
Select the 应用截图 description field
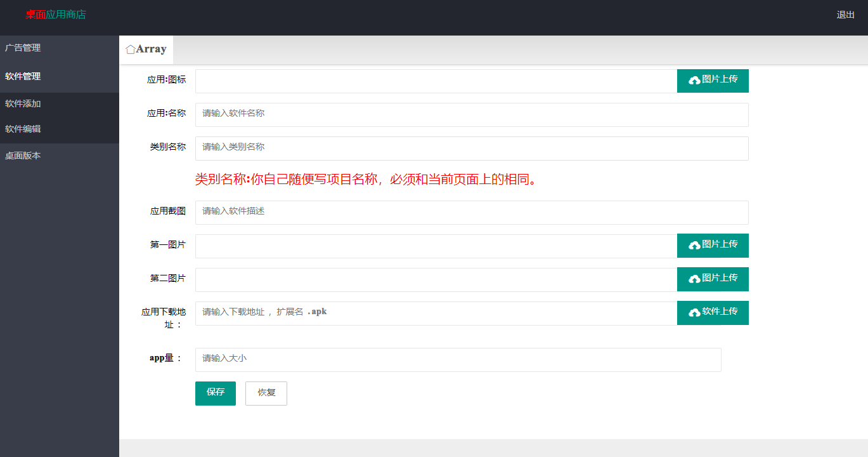click(x=471, y=212)
